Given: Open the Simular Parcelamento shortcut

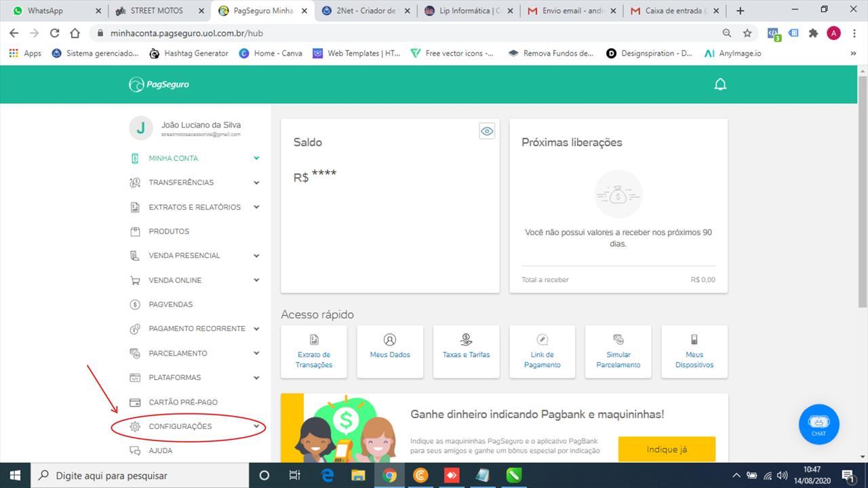Looking at the screenshot, I should (618, 352).
